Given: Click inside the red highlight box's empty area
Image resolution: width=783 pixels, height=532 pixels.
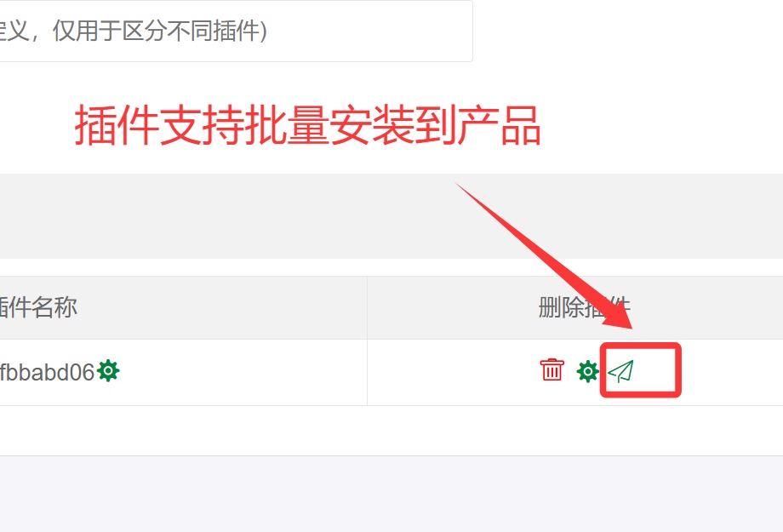Looking at the screenshot, I should point(655,370).
